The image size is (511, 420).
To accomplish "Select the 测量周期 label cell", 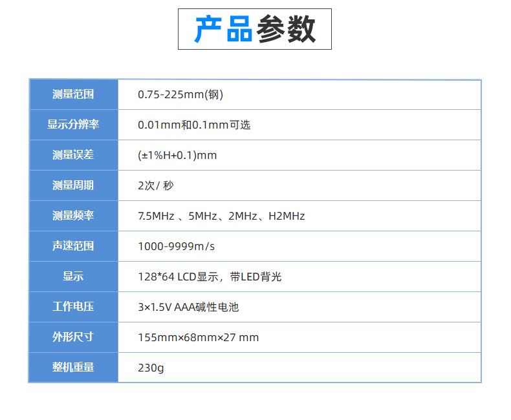I will coord(73,185).
